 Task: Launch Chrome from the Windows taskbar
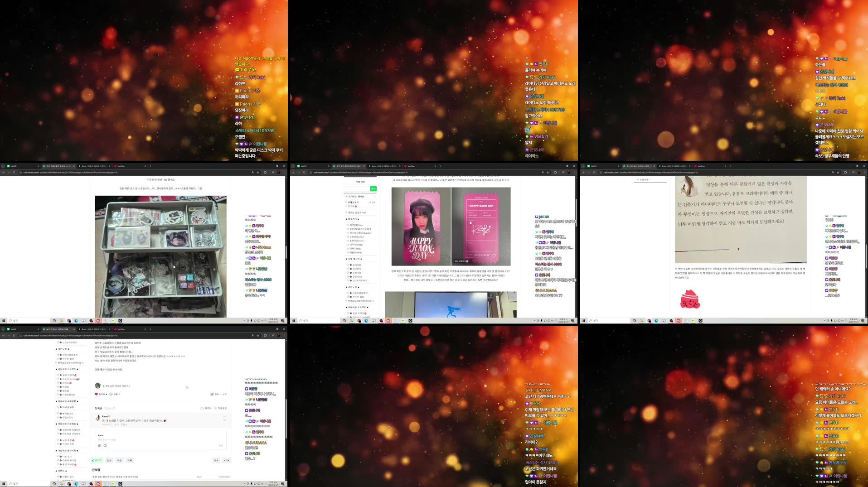(69, 484)
